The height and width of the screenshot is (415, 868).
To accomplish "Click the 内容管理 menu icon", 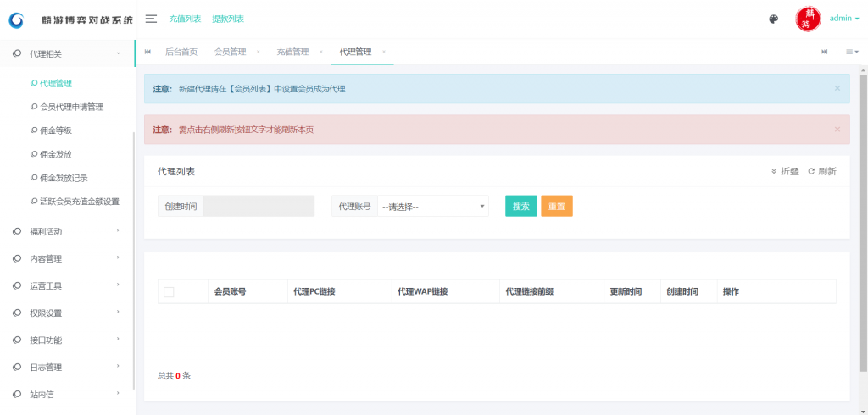I will [x=17, y=259].
